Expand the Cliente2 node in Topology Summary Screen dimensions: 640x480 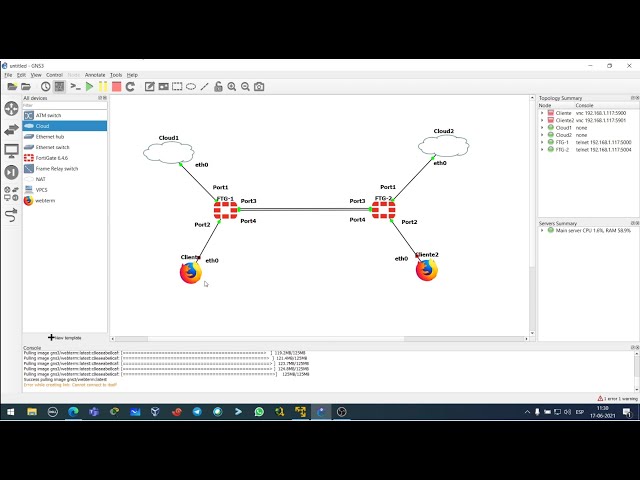[542, 120]
